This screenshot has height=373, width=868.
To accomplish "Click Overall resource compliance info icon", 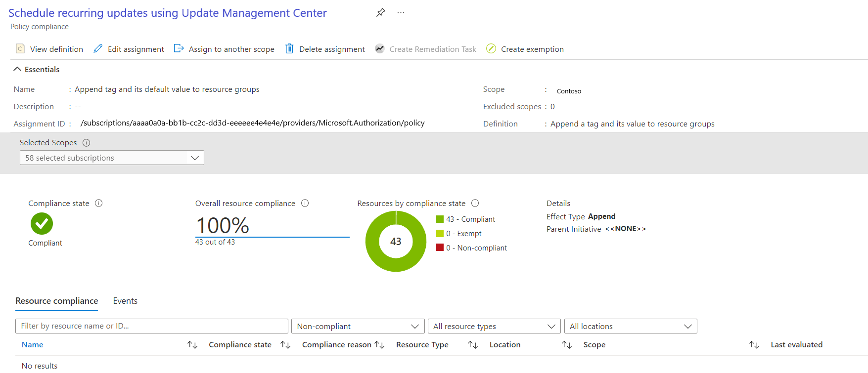I will pos(305,203).
